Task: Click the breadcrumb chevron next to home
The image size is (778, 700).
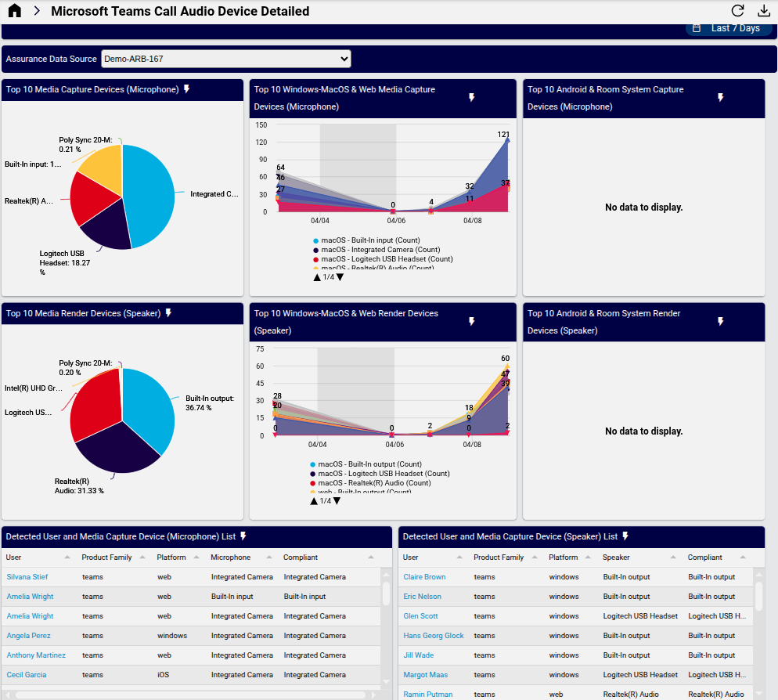Action: (37, 11)
